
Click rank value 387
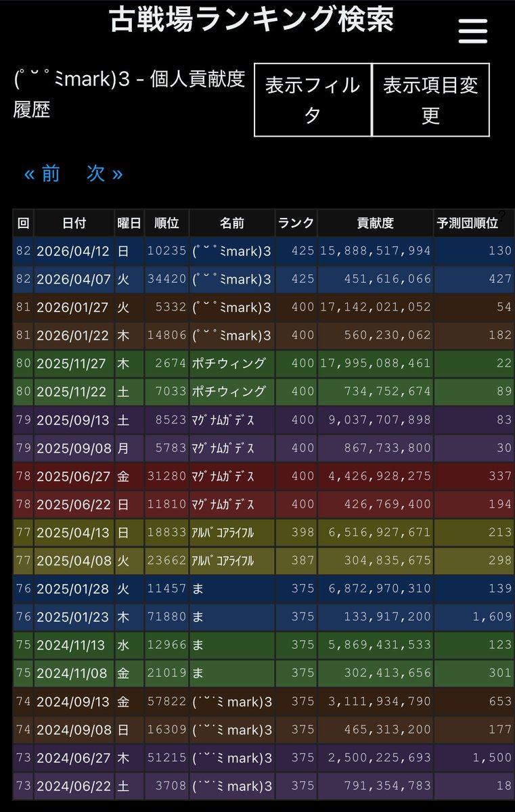point(303,560)
